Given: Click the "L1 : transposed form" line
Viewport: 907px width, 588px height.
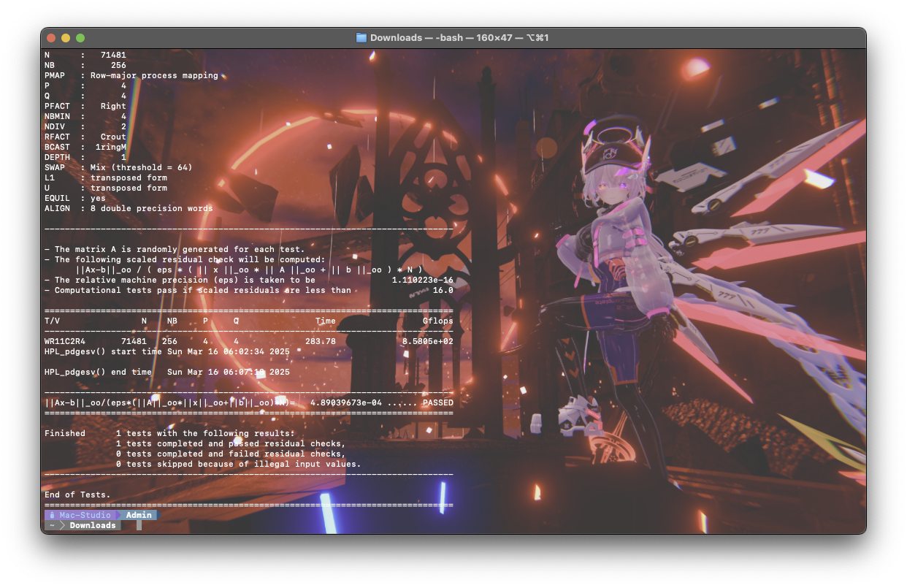Looking at the screenshot, I should click(x=106, y=177).
